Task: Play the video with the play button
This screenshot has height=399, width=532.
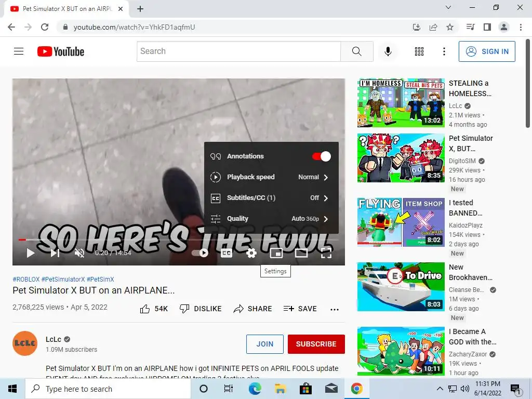Action: click(x=31, y=253)
